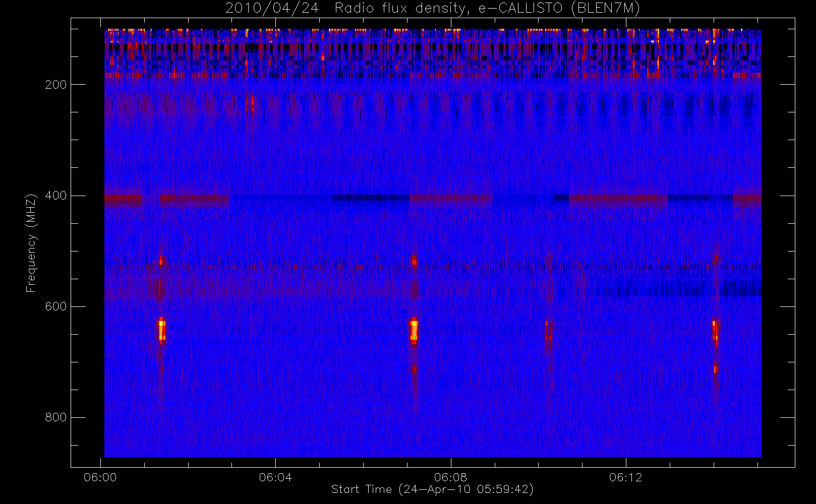This screenshot has height=504, width=816.
Task: Click the bright yellow burst near 06:07
Action: tap(414, 331)
